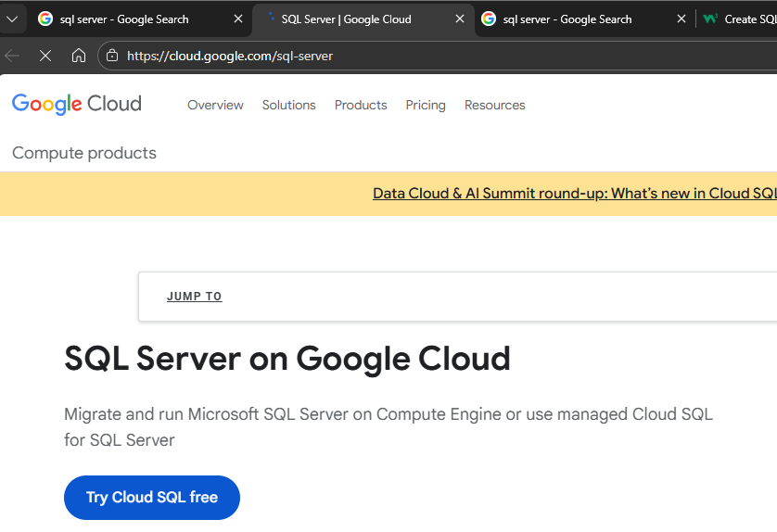Go to the browser home page
This screenshot has height=532, width=777.
point(79,56)
